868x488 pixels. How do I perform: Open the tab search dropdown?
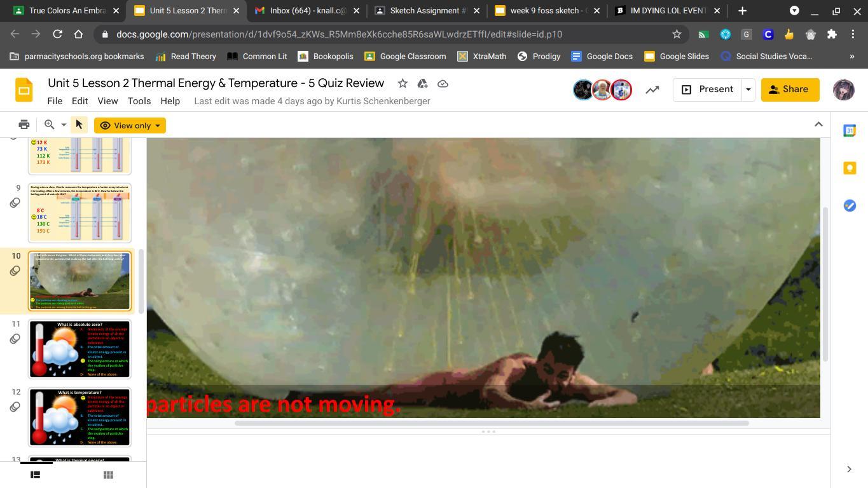[794, 11]
